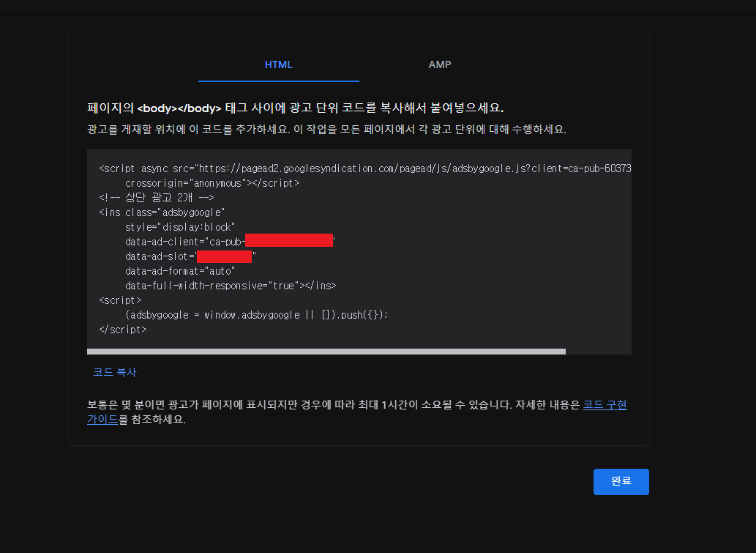
Task: Select the adsbygoogle script line
Action: pos(256,314)
